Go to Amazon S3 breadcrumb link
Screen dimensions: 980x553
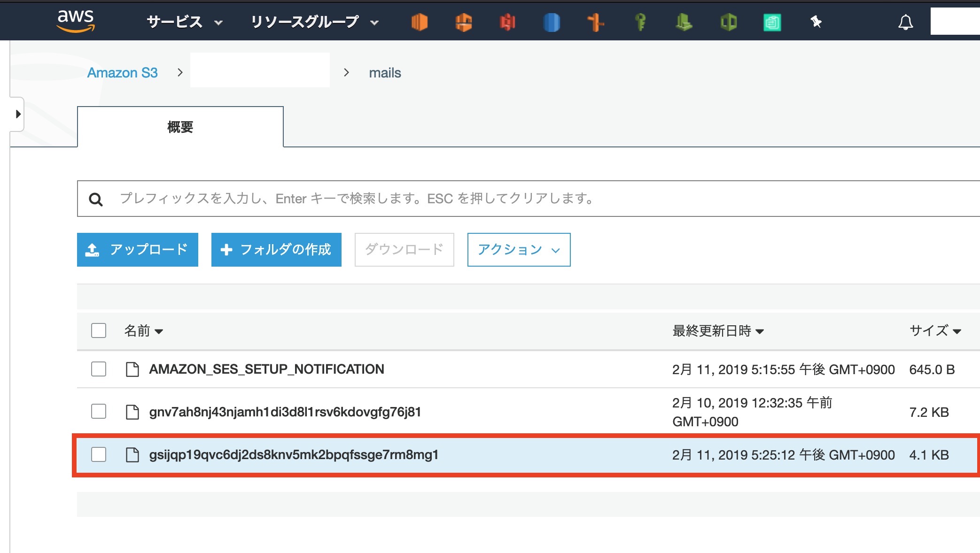click(x=122, y=73)
